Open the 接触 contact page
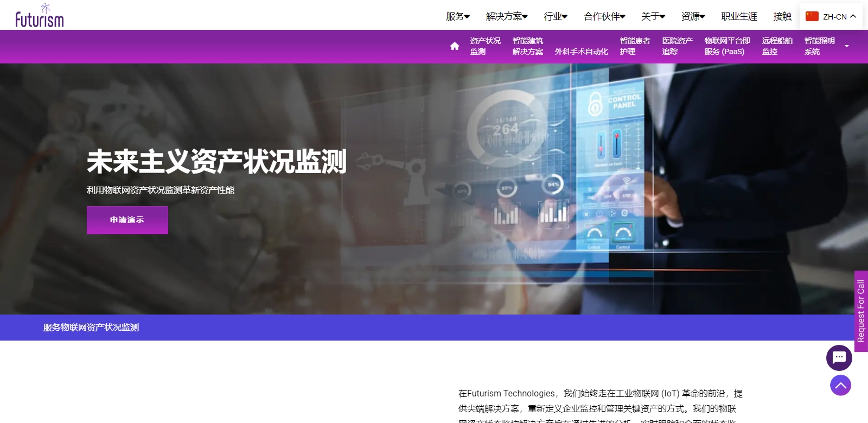The image size is (868, 423). point(782,16)
